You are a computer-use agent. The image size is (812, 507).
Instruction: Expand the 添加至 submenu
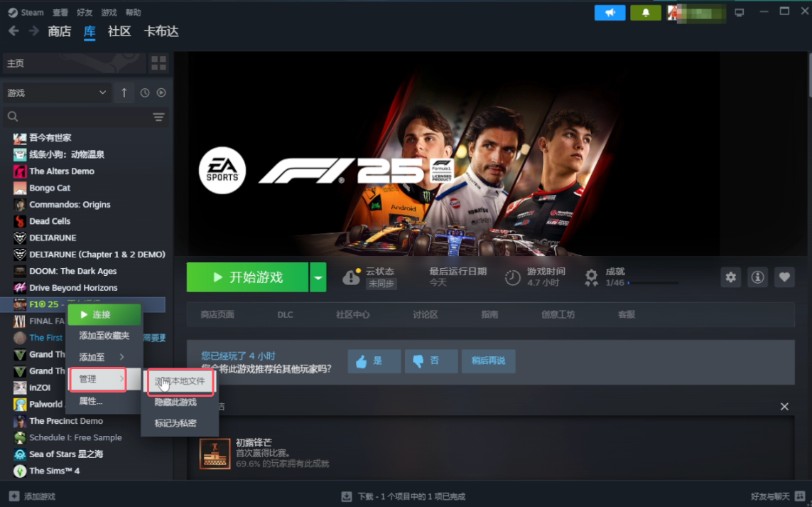[104, 357]
